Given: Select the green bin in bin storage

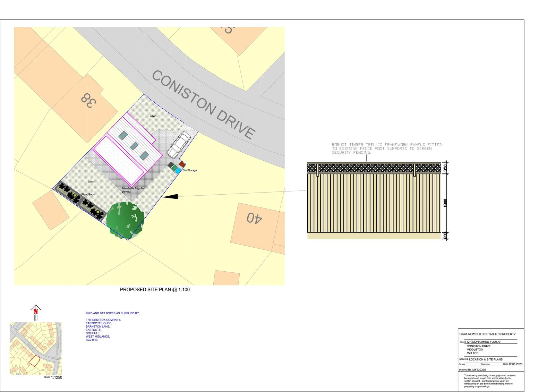Looking at the screenshot, I should [x=174, y=168].
